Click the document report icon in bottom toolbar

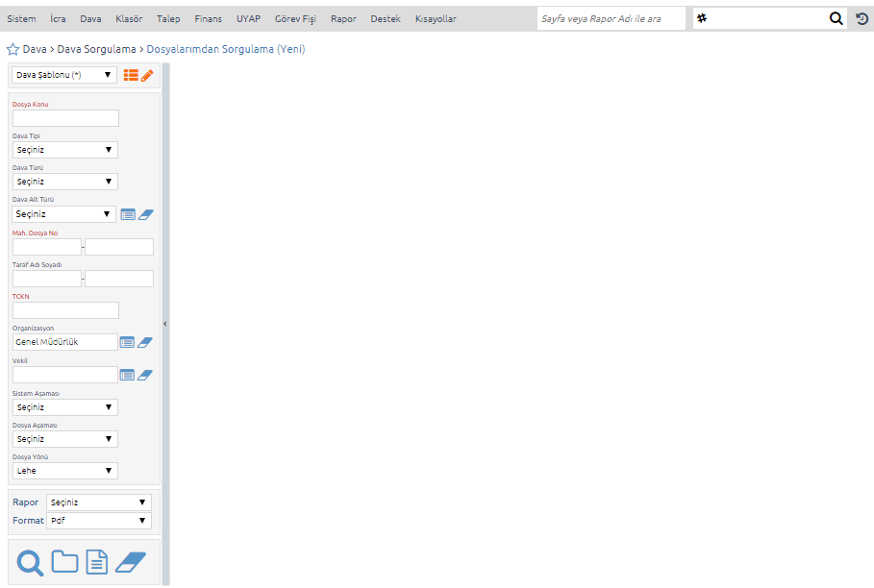coord(97,562)
